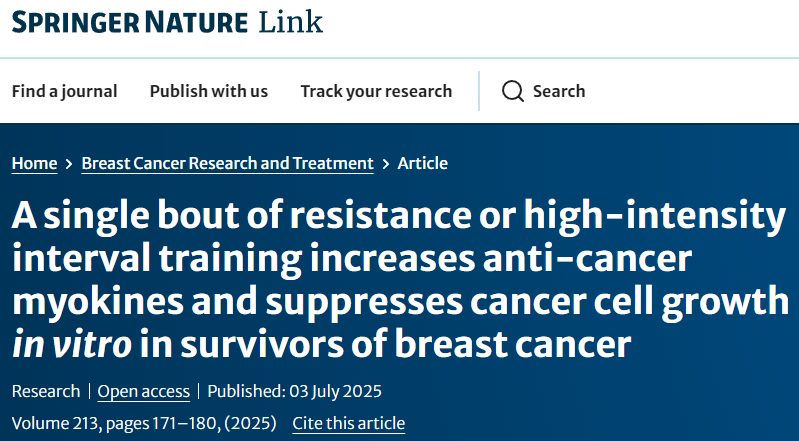Click the chevron before Article breadcrumb
Viewport: 799px width, 441px height.
(386, 163)
